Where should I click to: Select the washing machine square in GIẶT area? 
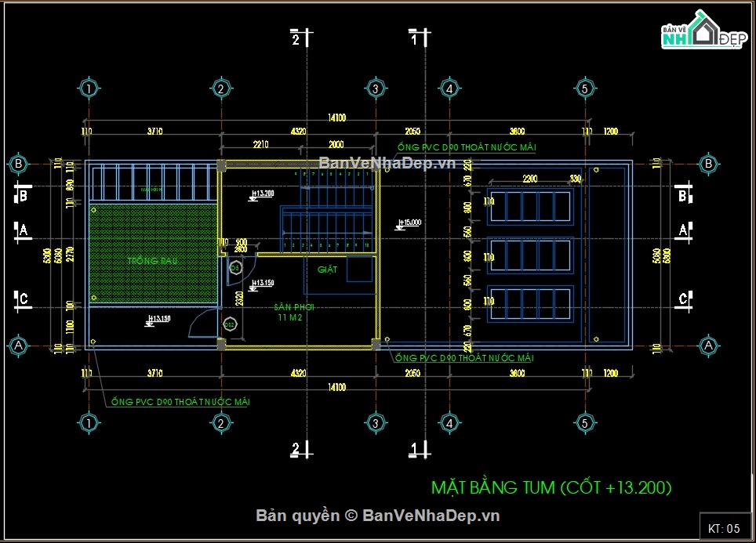[x=360, y=270]
